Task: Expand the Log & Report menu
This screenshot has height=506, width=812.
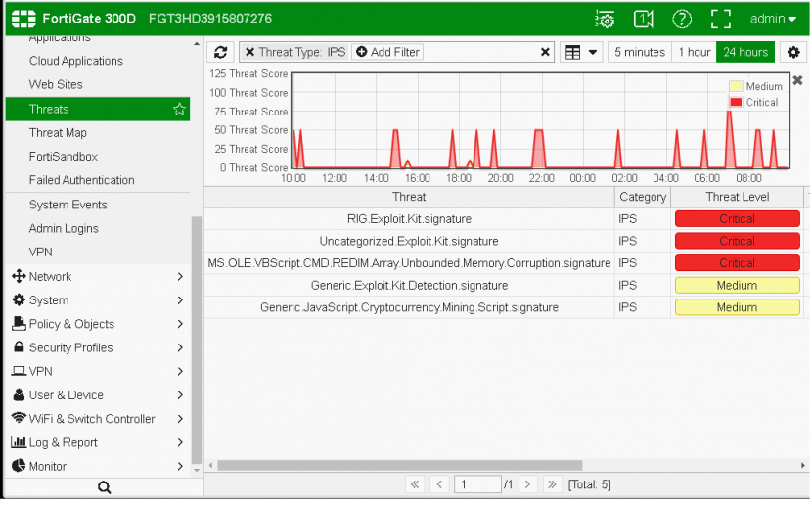Action: (98, 442)
